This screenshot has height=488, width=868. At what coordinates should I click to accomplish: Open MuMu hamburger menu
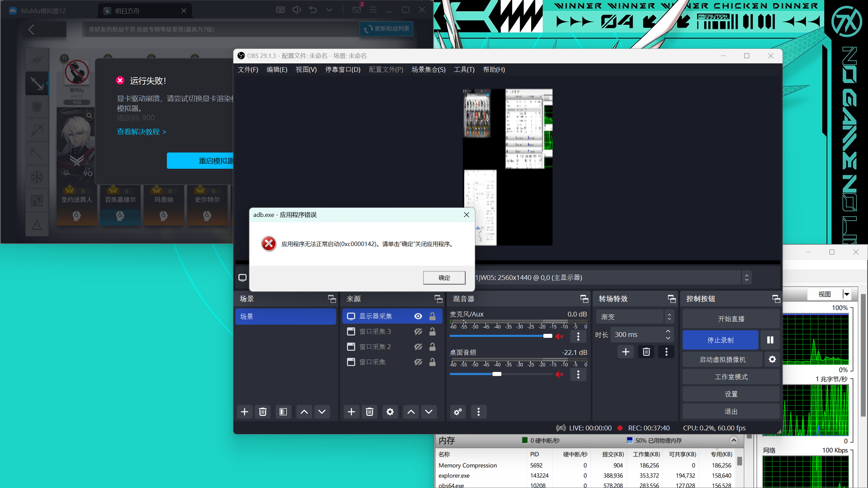[373, 10]
